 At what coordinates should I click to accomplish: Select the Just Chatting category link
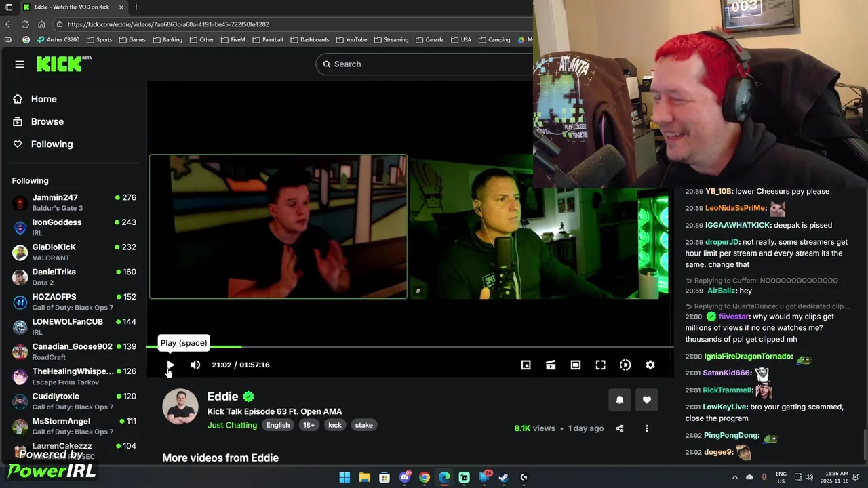(232, 425)
